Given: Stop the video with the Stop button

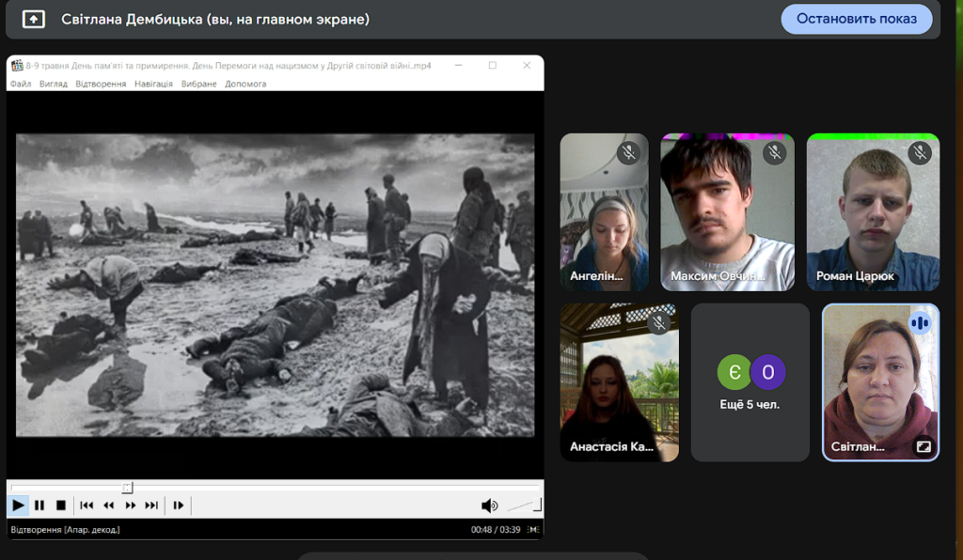Looking at the screenshot, I should point(61,506).
